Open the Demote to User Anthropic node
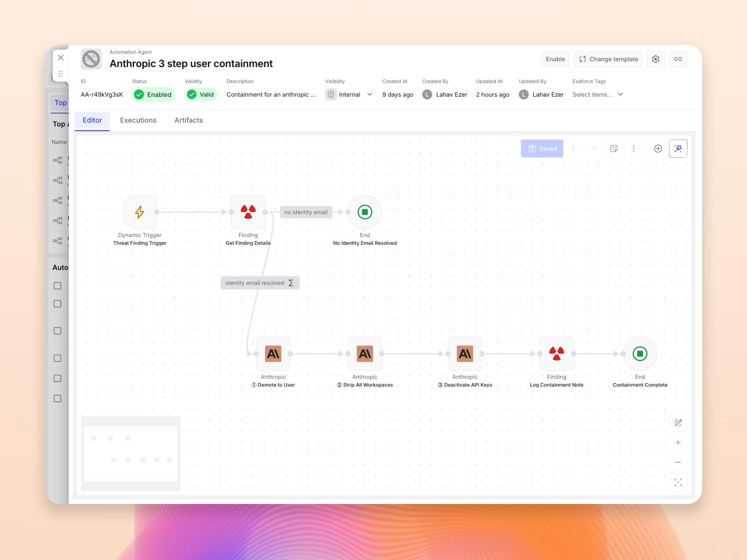Image resolution: width=747 pixels, height=560 pixels. click(x=273, y=354)
